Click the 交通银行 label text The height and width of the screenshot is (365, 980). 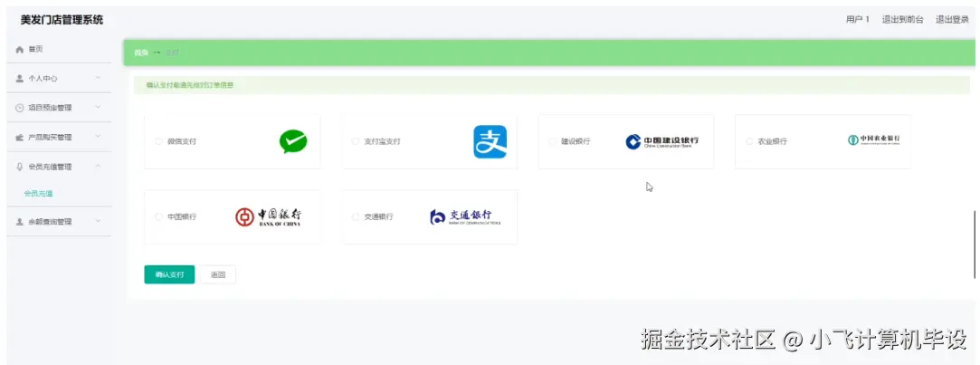[x=379, y=216]
